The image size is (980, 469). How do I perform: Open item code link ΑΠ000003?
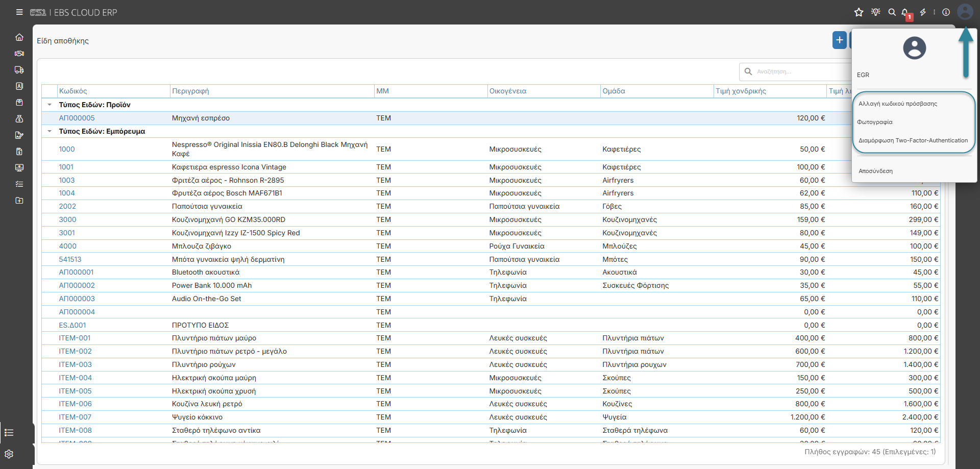pos(77,299)
